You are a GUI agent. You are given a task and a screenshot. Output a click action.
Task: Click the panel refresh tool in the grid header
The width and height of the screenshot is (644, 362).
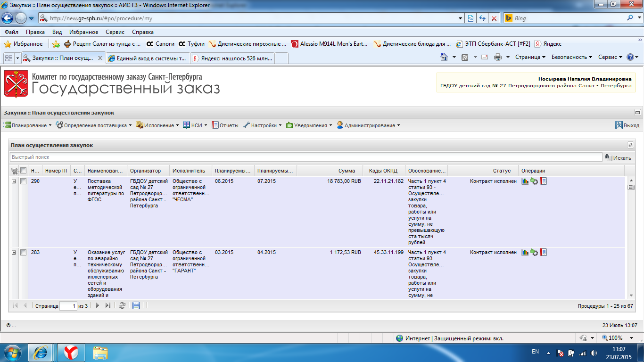point(630,145)
